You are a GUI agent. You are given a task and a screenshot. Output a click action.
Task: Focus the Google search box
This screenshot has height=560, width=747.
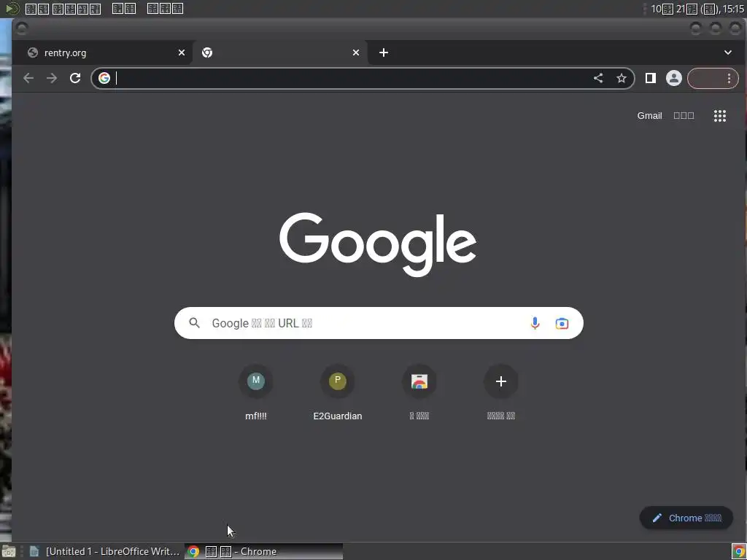pyautogui.click(x=379, y=323)
